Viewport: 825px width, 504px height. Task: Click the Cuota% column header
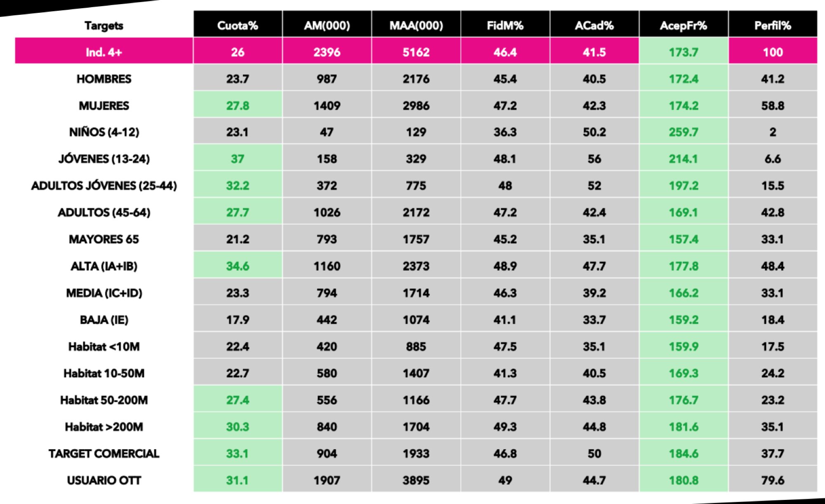[x=238, y=26]
